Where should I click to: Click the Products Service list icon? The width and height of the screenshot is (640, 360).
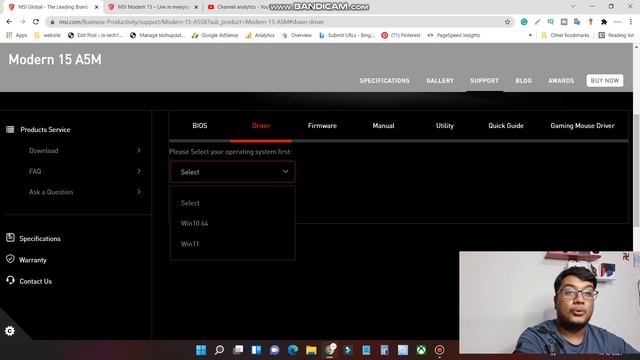pos(10,129)
